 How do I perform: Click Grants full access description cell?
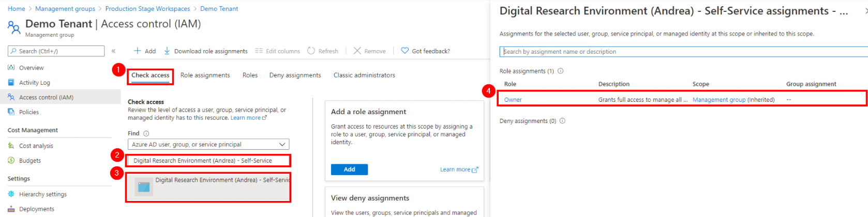pos(643,100)
